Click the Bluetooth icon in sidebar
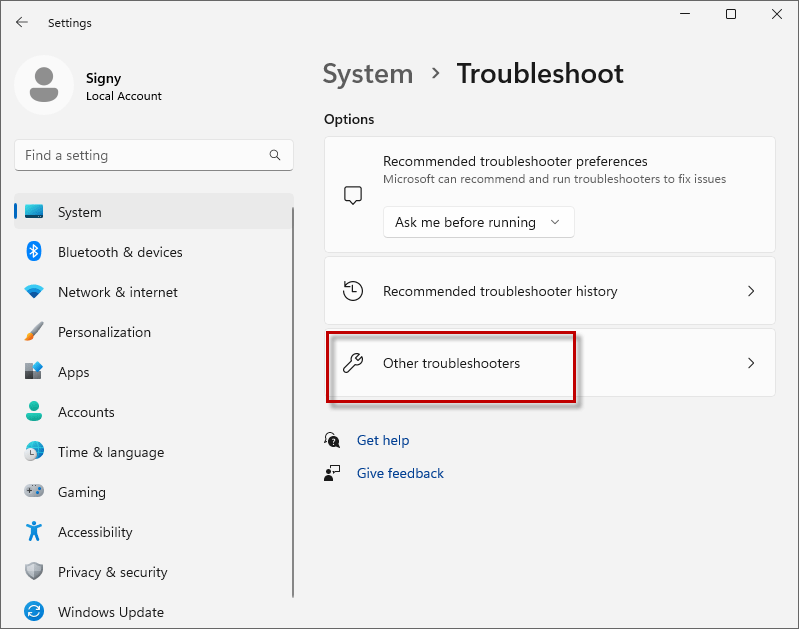This screenshot has width=799, height=629. (x=34, y=251)
